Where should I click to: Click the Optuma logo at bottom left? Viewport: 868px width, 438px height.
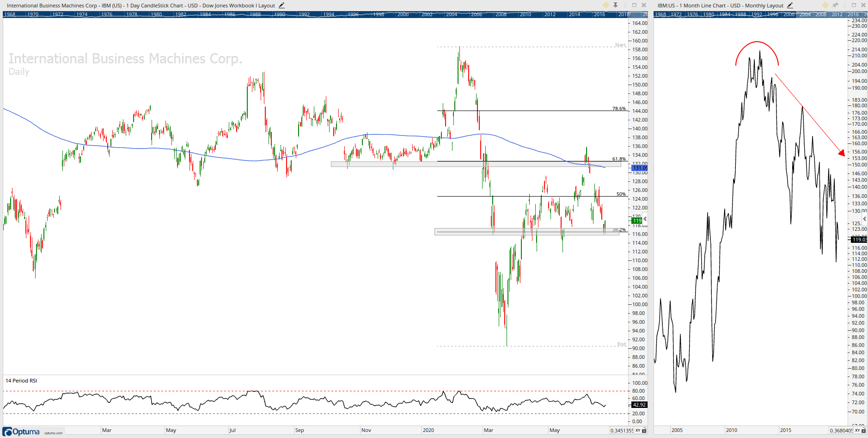(22, 432)
